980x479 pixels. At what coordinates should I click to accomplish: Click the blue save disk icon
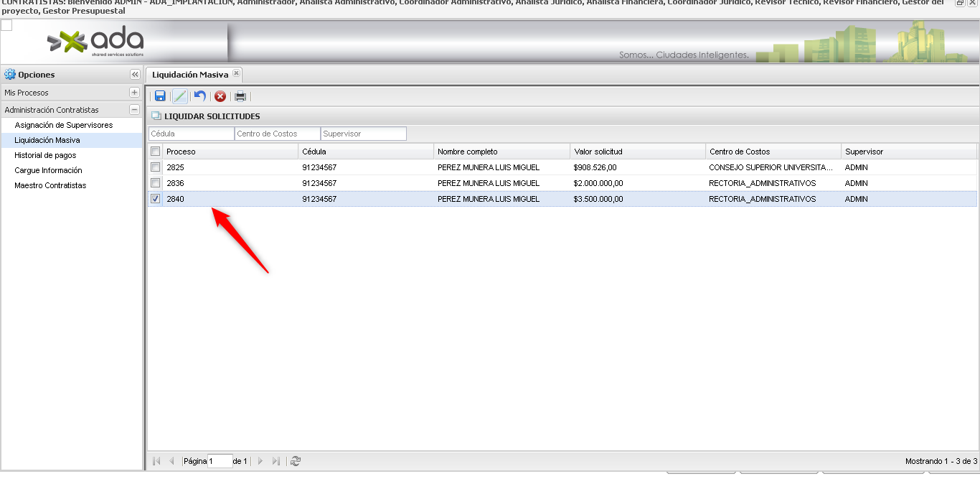pyautogui.click(x=160, y=96)
